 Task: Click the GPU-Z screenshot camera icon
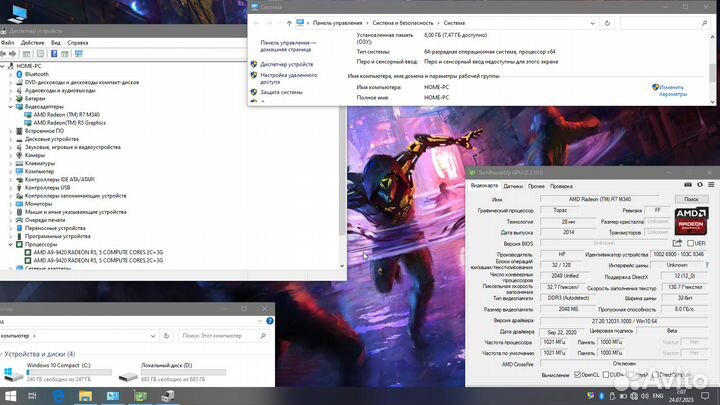[x=688, y=185]
